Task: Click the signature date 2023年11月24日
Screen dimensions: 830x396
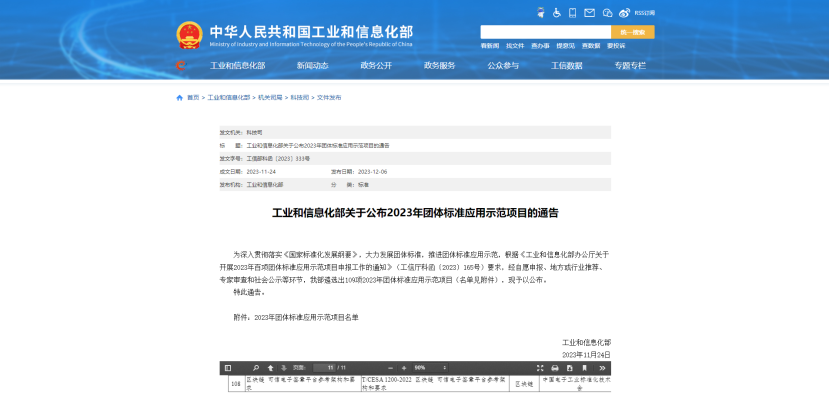Action: [x=587, y=355]
